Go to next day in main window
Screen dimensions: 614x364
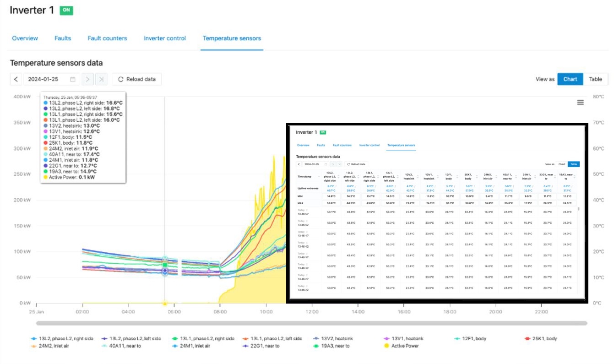click(87, 79)
